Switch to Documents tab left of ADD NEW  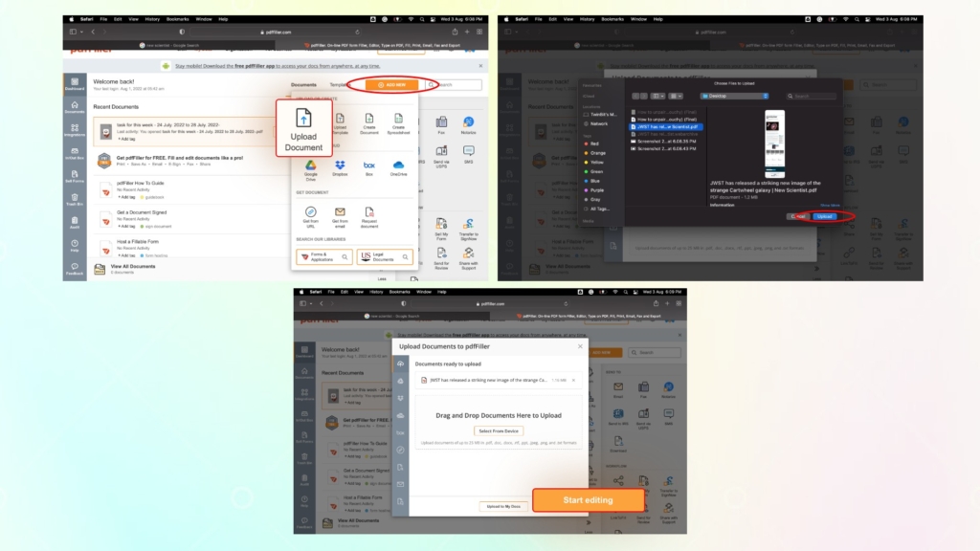coord(303,84)
